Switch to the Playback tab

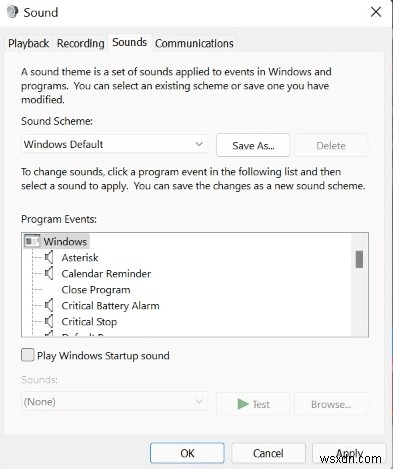(28, 43)
